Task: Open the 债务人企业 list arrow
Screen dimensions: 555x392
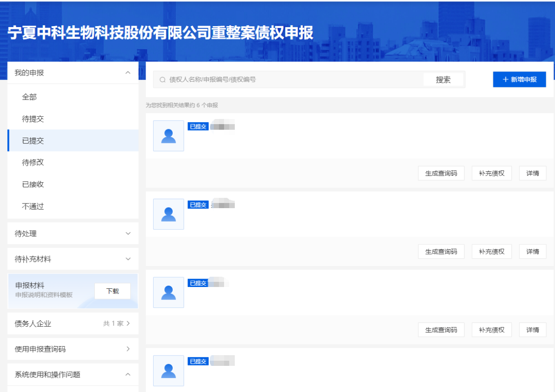Action: click(128, 323)
